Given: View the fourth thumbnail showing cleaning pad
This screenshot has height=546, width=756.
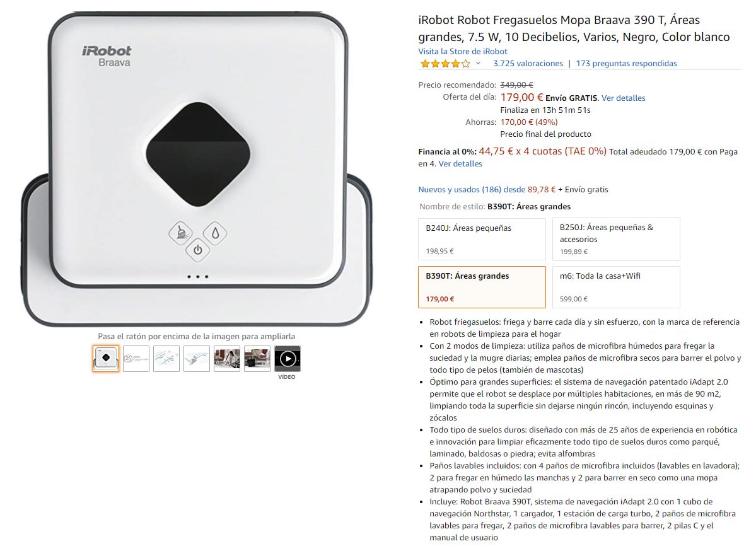Looking at the screenshot, I should point(197,359).
